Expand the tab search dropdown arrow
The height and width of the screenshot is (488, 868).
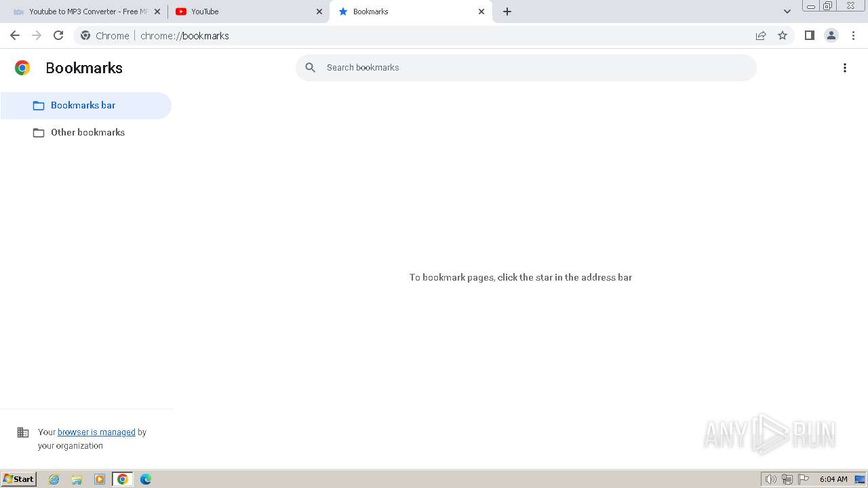(x=787, y=12)
